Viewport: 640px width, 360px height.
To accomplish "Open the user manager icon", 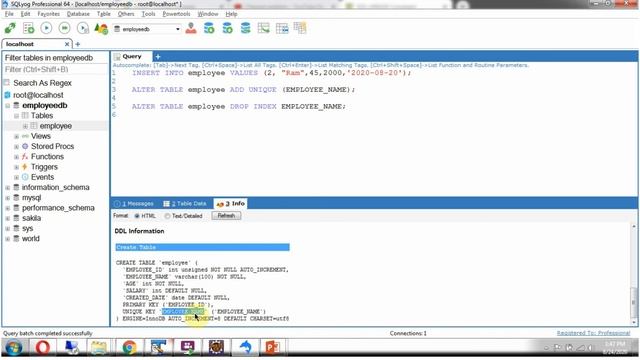I will (191, 28).
